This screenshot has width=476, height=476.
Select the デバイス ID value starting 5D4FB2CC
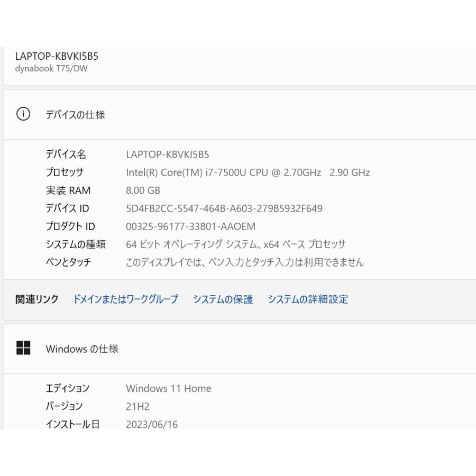[x=224, y=208]
